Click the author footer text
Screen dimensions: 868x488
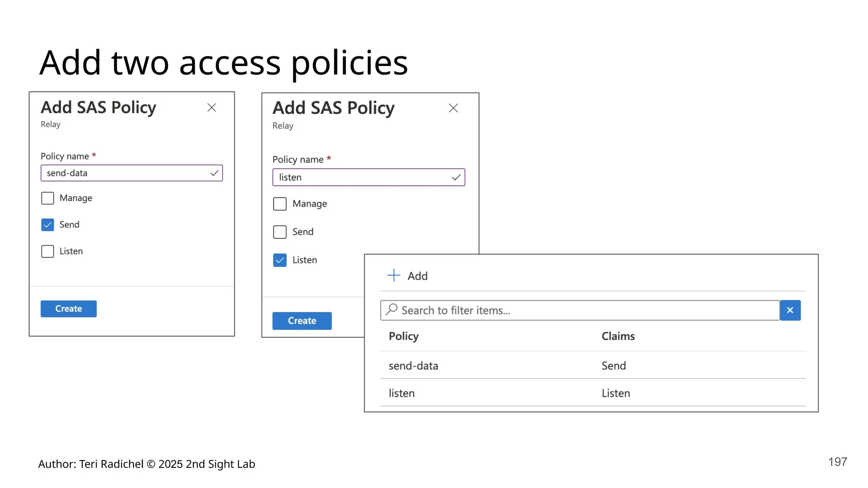tap(147, 464)
